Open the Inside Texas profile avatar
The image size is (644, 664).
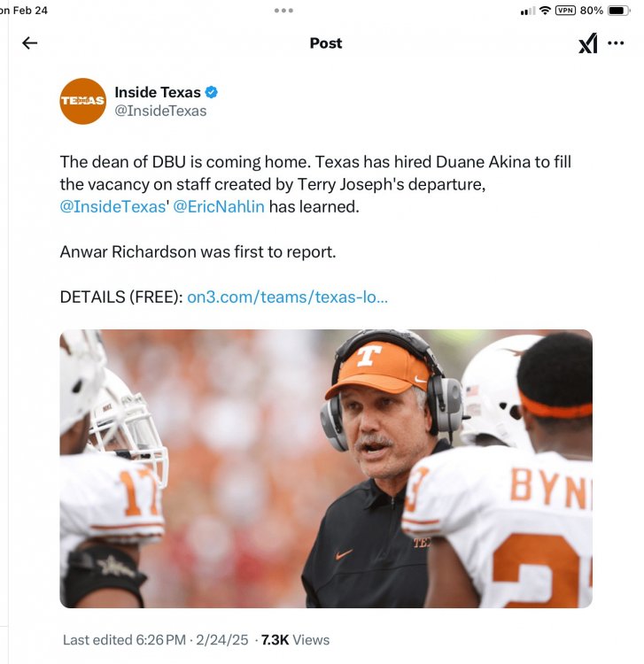[x=82, y=101]
